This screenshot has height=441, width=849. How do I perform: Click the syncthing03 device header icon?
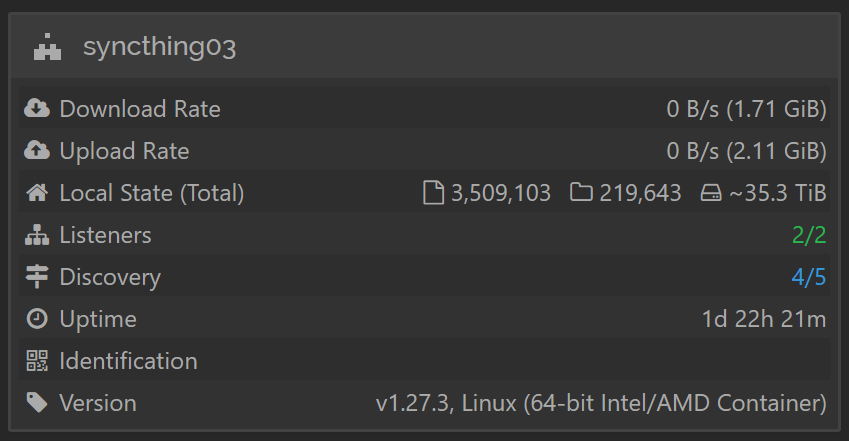48,47
